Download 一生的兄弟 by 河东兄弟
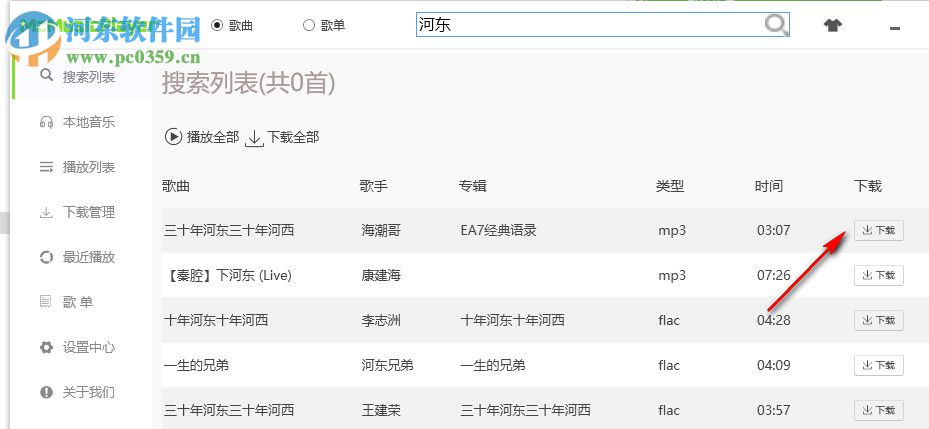Viewport: 929px width, 429px height. coord(879,366)
